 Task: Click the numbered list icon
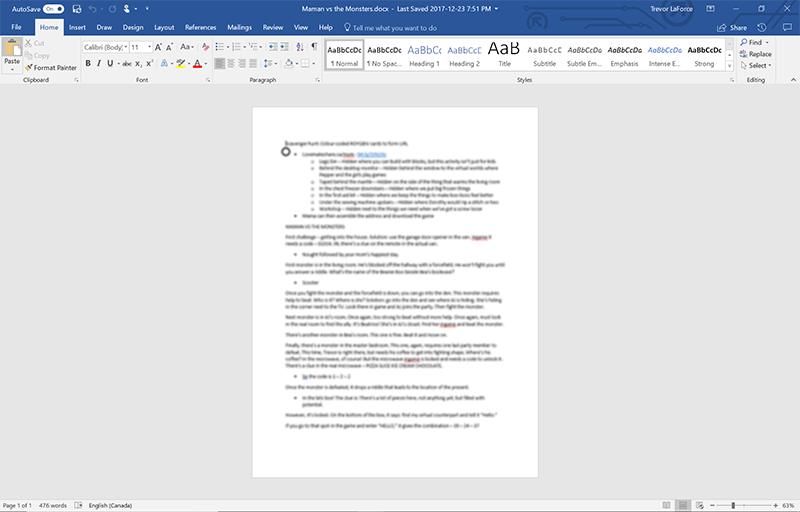pos(236,47)
